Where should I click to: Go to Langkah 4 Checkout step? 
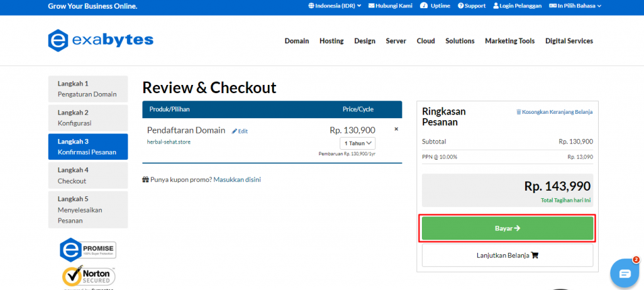[x=88, y=176]
